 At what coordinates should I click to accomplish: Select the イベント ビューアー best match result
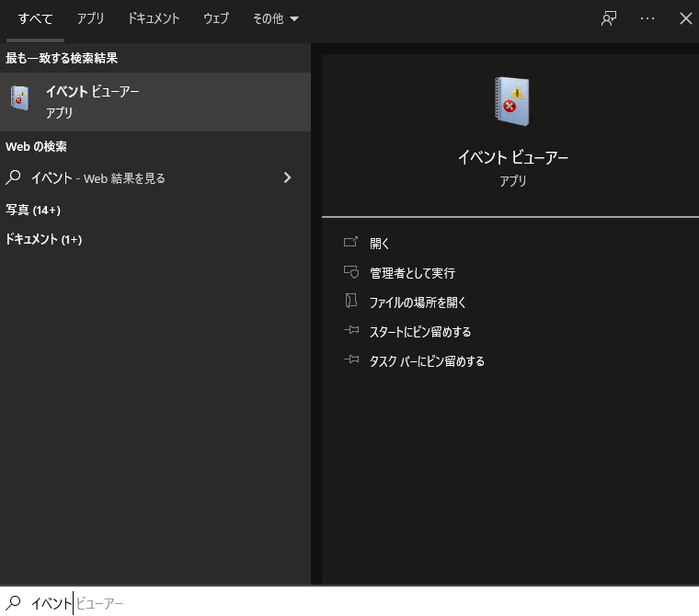pos(155,102)
